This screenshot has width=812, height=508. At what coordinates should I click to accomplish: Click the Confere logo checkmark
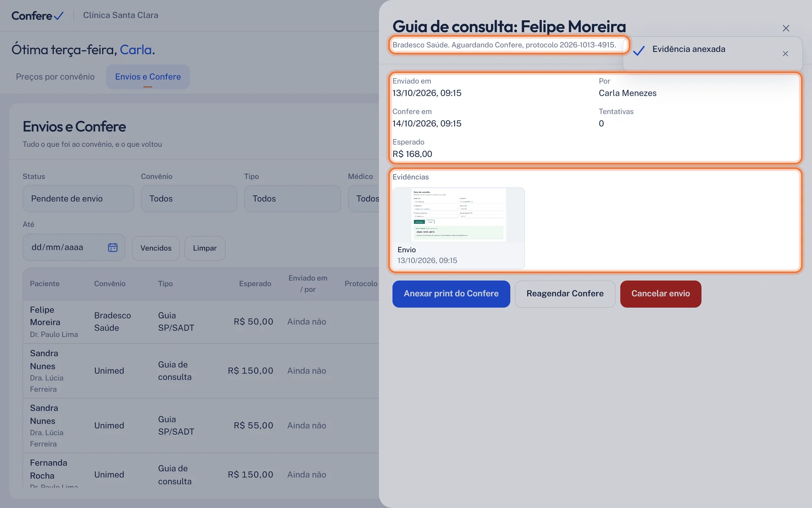[59, 16]
